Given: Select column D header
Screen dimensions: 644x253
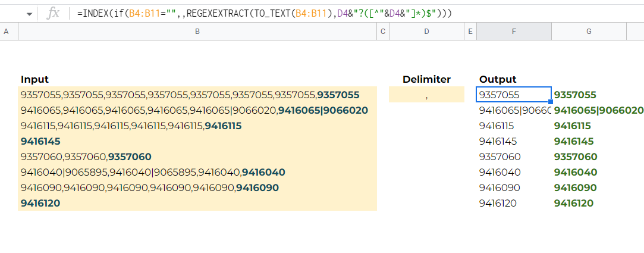Looking at the screenshot, I should click(426, 32).
